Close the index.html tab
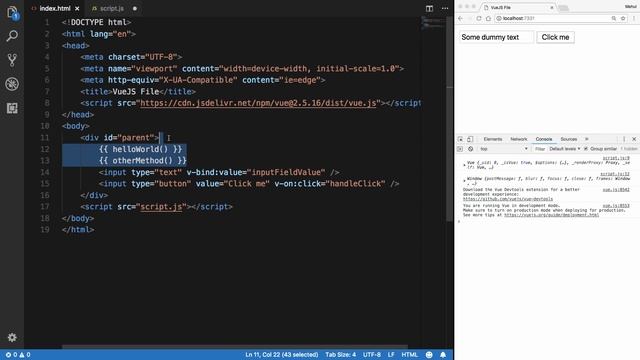Image resolution: width=640 pixels, height=360 pixels. pos(77,8)
